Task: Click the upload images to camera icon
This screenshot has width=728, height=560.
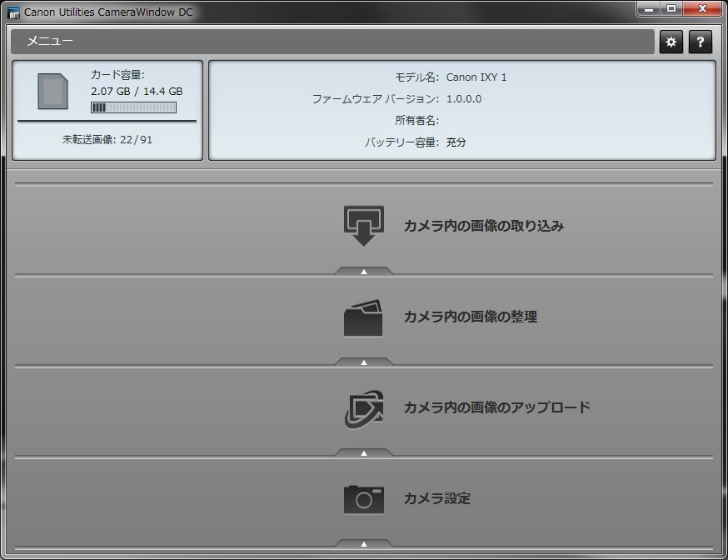Action: pyautogui.click(x=364, y=409)
